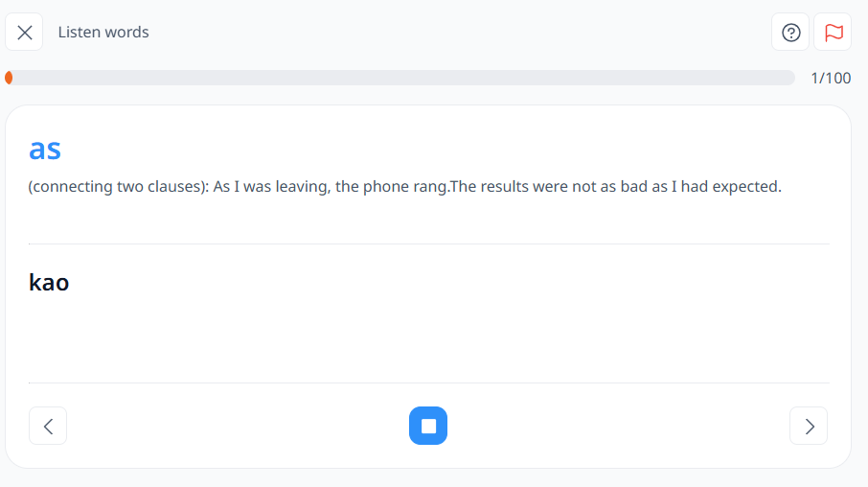
Task: Click the sentence "As I was leaving, the phone rang"
Action: click(331, 187)
